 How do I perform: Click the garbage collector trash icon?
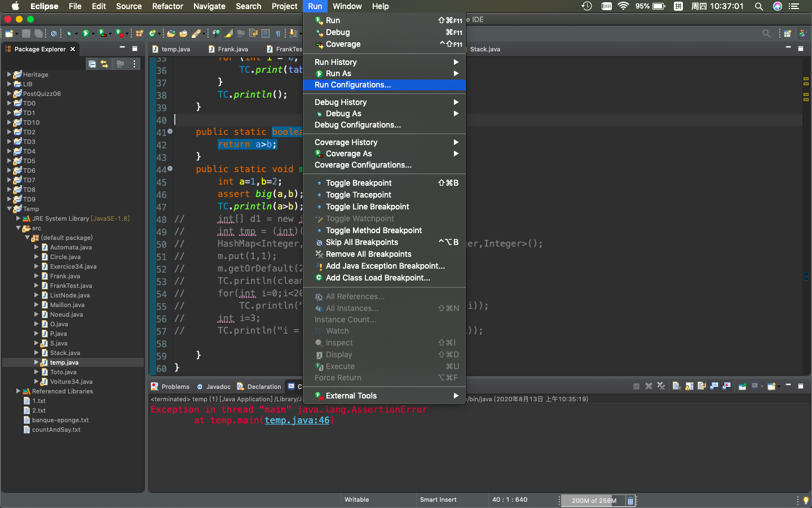[630, 501]
